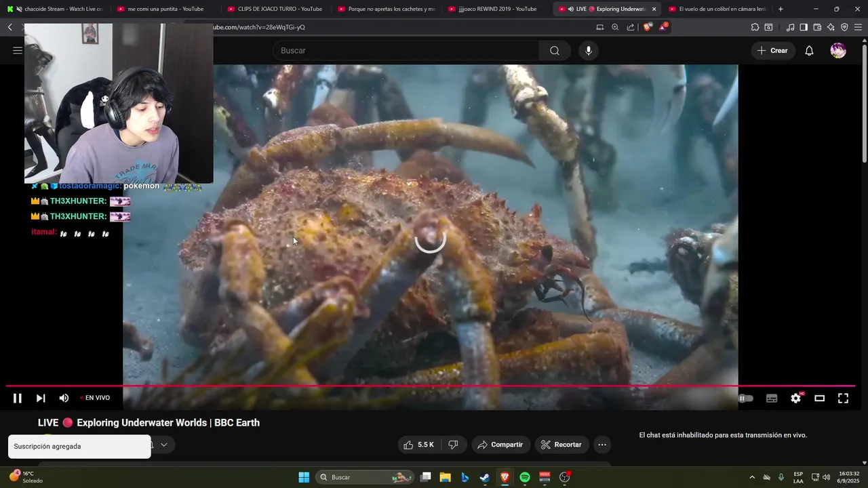This screenshot has height=488, width=868.
Task: Open the Brave VPN shield icon
Action: click(x=844, y=27)
